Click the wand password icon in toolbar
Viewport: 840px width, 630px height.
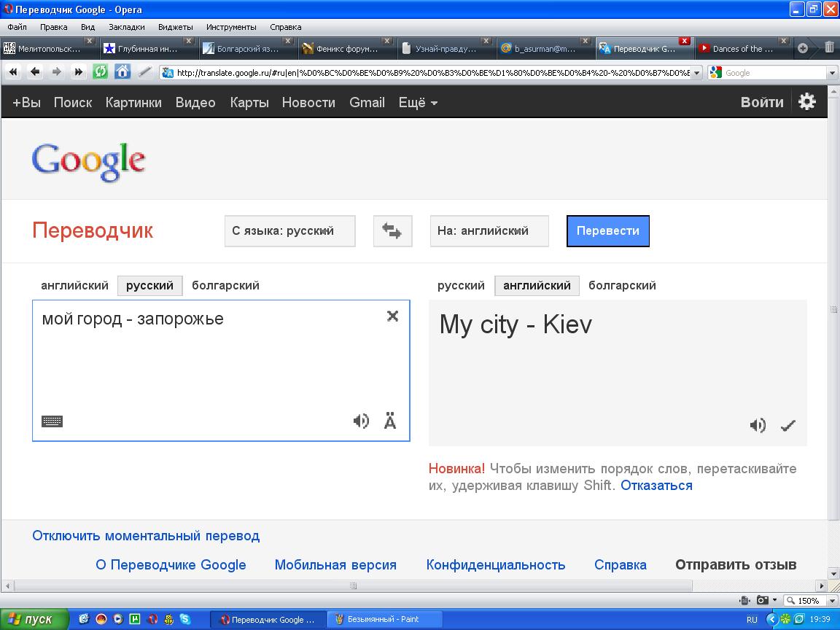click(144, 71)
